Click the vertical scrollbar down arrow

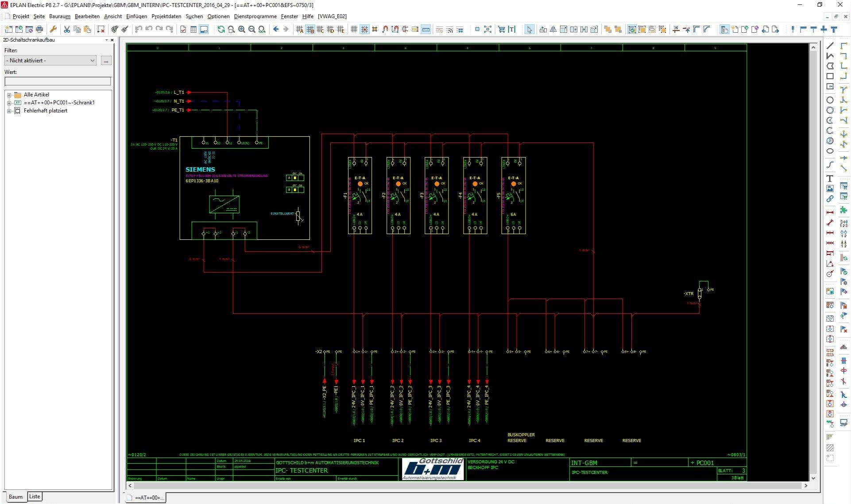click(813, 478)
